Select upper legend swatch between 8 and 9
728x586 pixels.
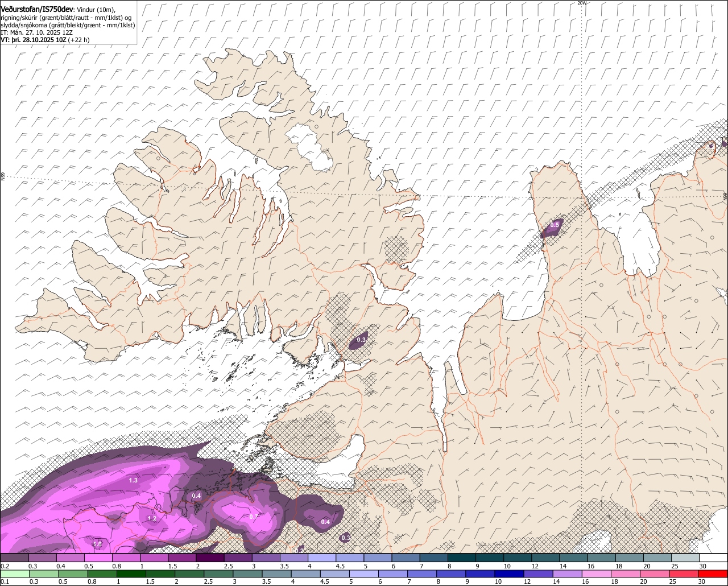(462, 558)
